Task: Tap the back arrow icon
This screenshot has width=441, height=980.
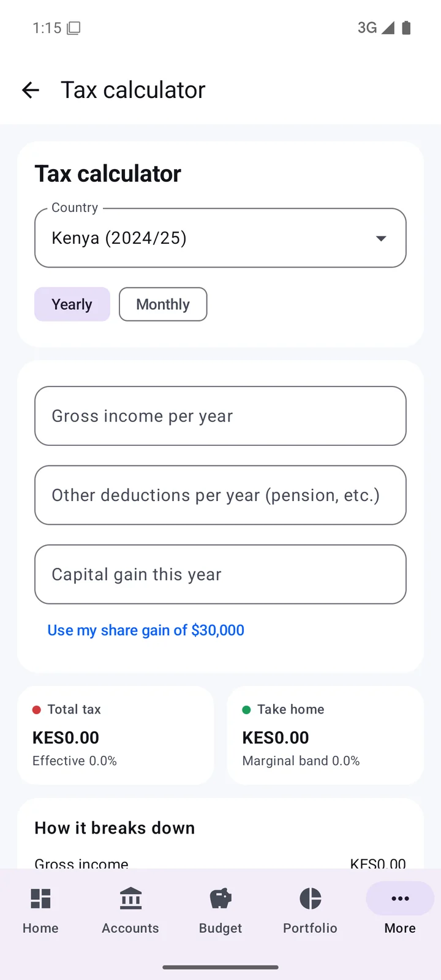Action: point(31,90)
